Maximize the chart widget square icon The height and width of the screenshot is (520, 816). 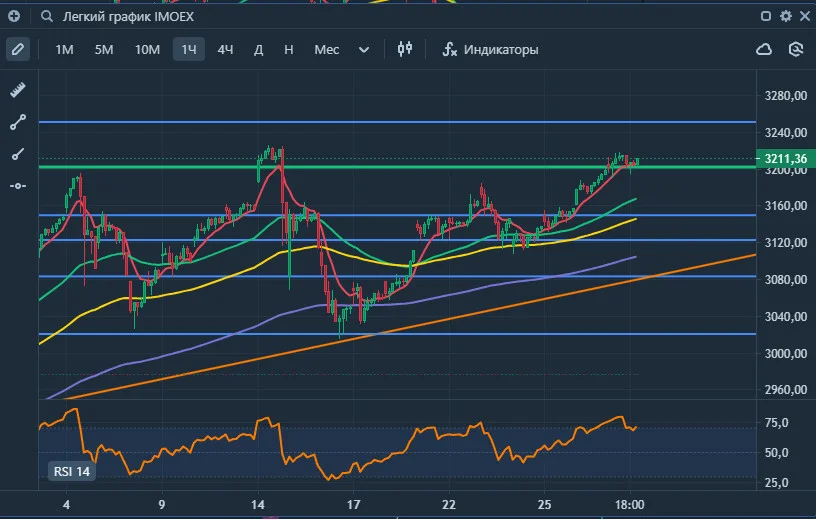766,16
